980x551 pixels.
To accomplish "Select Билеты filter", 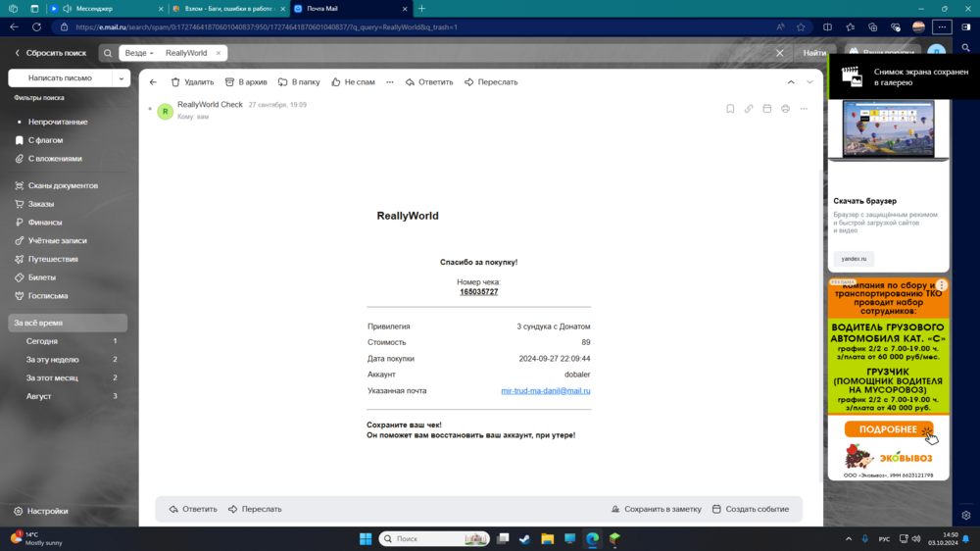I will tap(41, 277).
